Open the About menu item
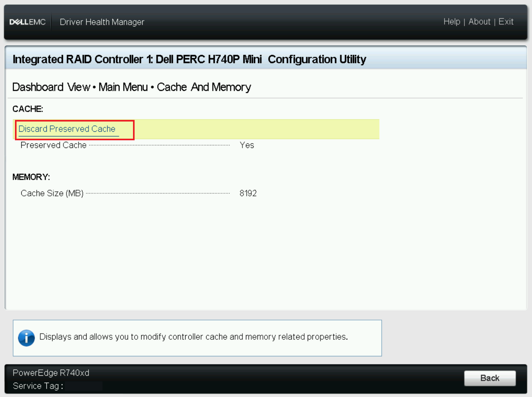This screenshot has height=397, width=532. pyautogui.click(x=479, y=22)
